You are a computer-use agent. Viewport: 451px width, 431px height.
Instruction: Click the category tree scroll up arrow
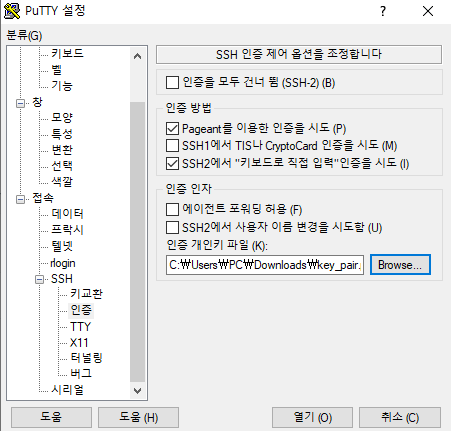(137, 56)
